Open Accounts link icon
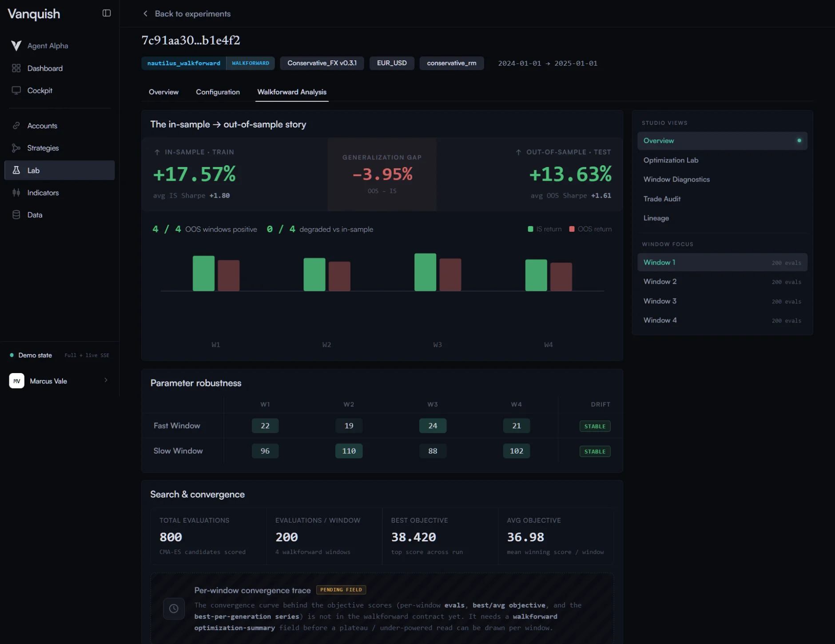The height and width of the screenshot is (644, 835). (x=16, y=126)
